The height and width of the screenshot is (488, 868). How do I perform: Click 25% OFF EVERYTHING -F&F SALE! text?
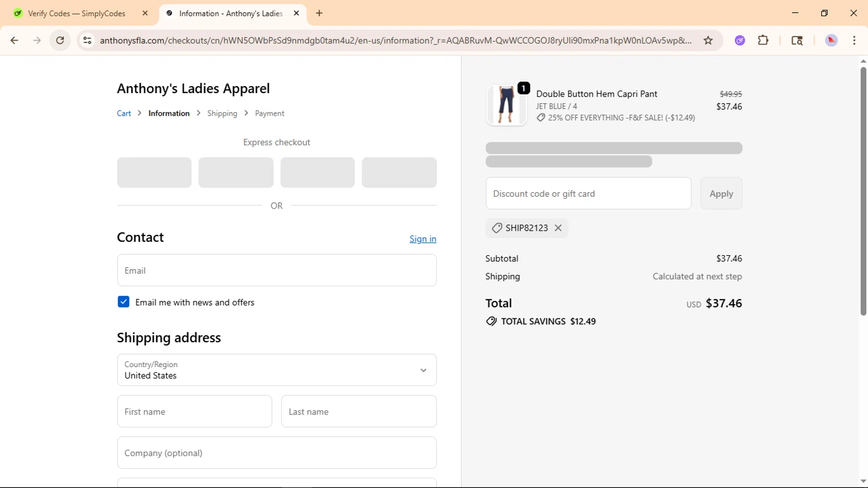coord(621,118)
